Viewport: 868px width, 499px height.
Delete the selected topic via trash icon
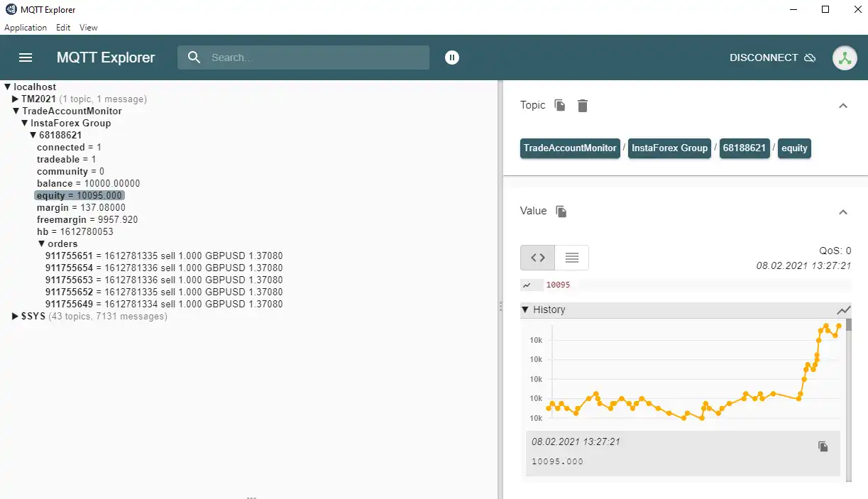[583, 106]
